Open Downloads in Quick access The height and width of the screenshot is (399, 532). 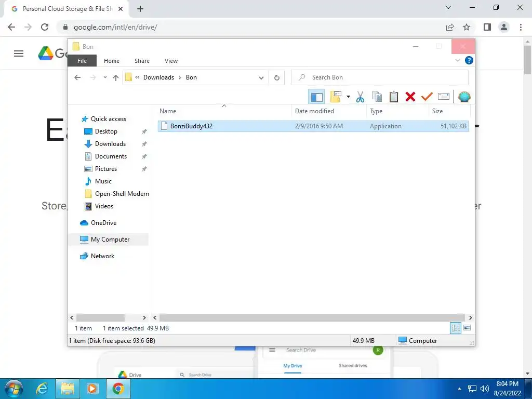pyautogui.click(x=110, y=144)
